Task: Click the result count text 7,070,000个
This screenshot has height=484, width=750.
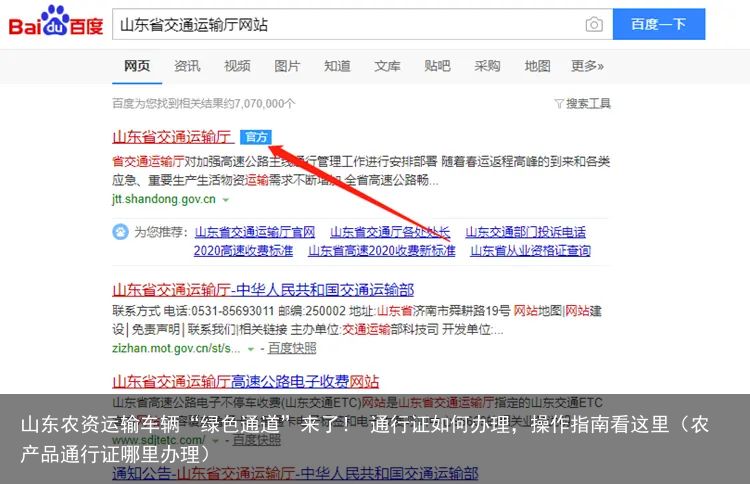Action: click(265, 104)
